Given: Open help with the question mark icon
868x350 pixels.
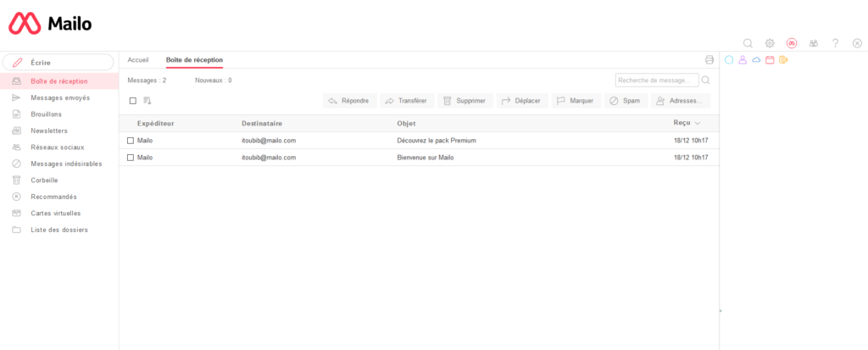Looking at the screenshot, I should coord(835,43).
